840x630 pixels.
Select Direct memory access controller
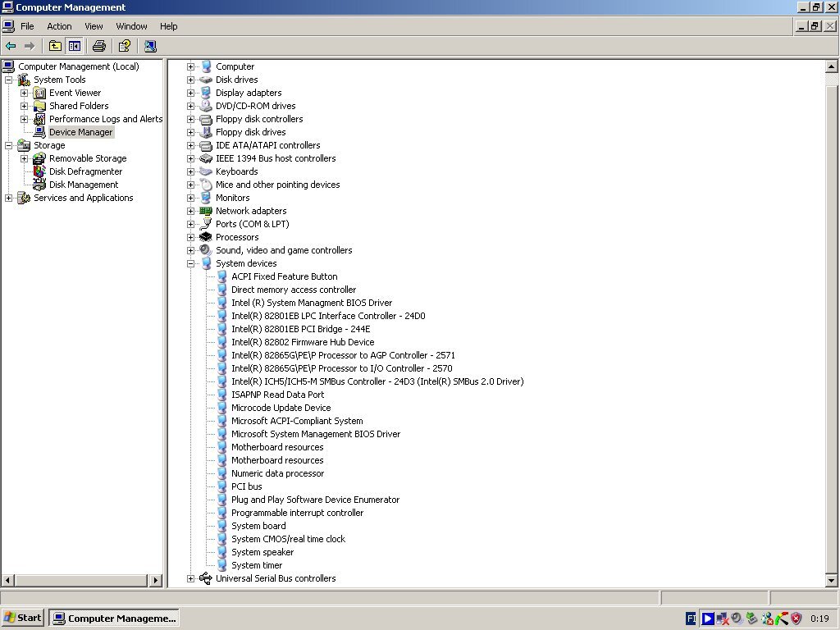click(x=294, y=290)
